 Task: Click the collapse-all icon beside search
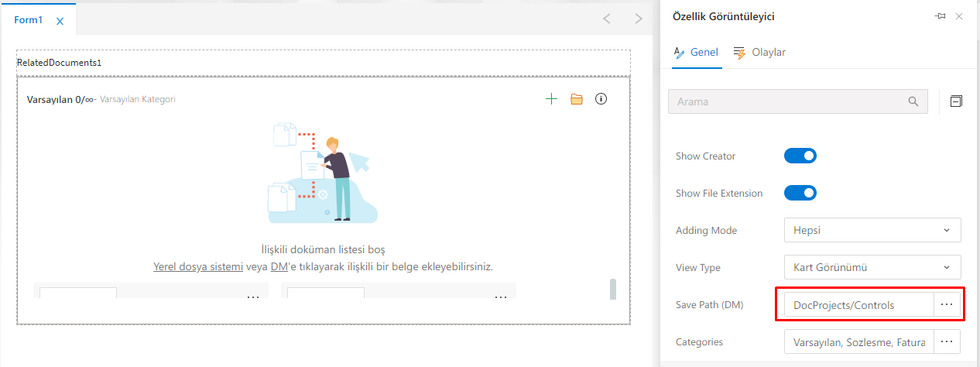tap(957, 101)
